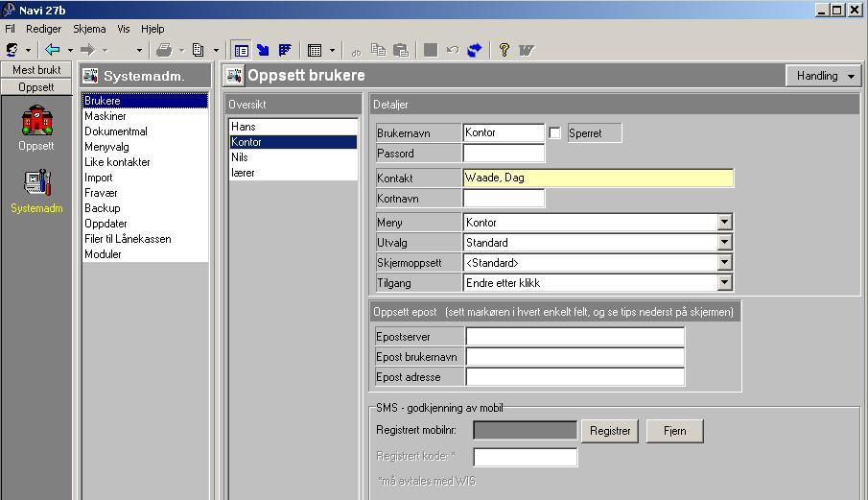Click the Passord input field
The width and height of the screenshot is (868, 500).
pyautogui.click(x=504, y=153)
